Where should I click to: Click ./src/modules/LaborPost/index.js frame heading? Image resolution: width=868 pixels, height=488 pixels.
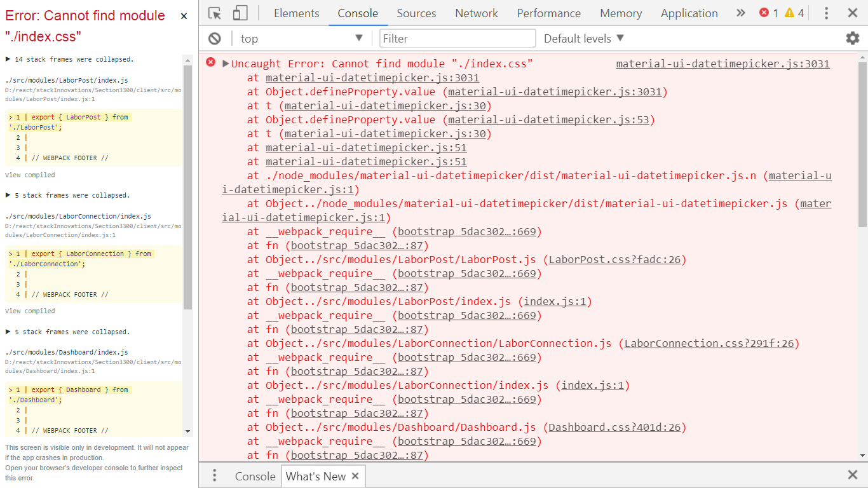click(x=67, y=80)
